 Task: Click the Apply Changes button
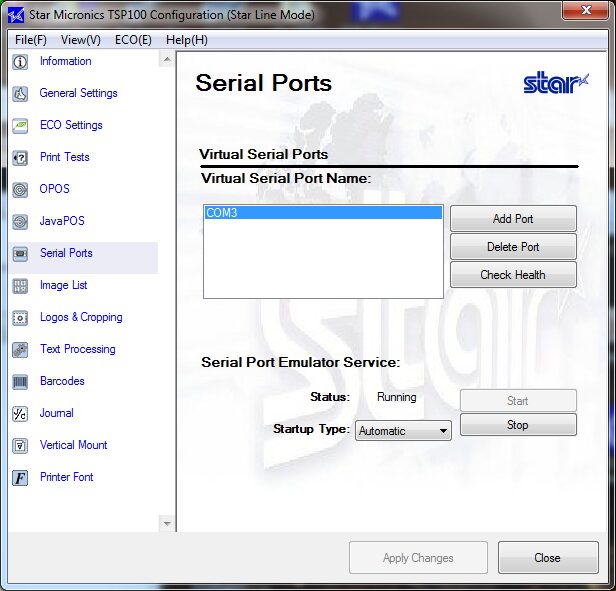(x=418, y=558)
